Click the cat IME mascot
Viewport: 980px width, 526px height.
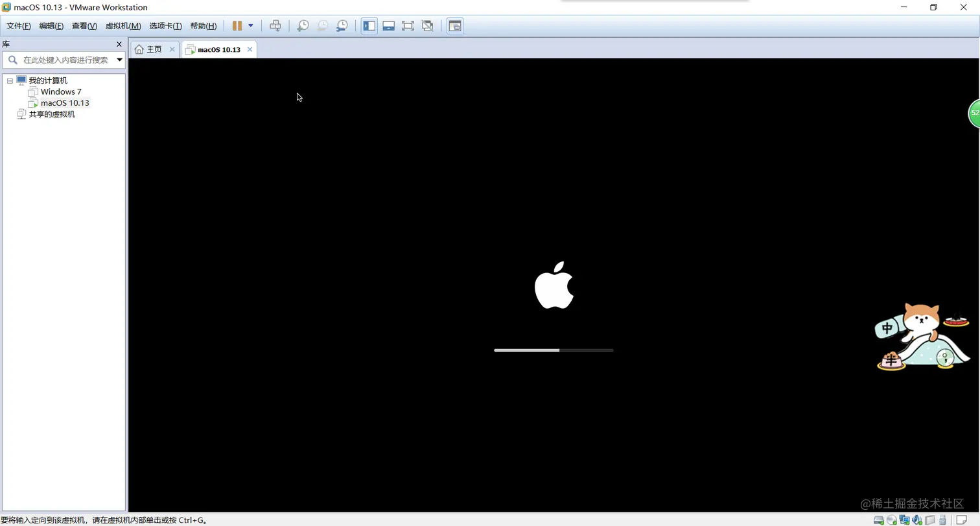922,321
